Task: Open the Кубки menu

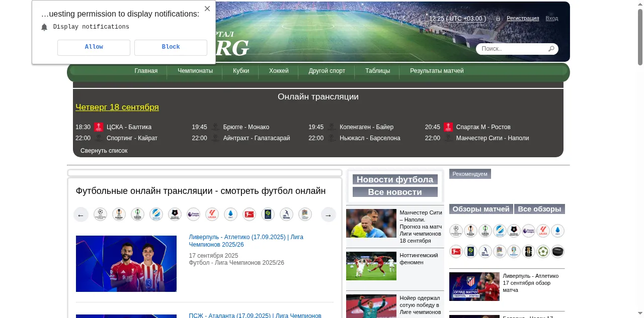Action: (x=241, y=71)
